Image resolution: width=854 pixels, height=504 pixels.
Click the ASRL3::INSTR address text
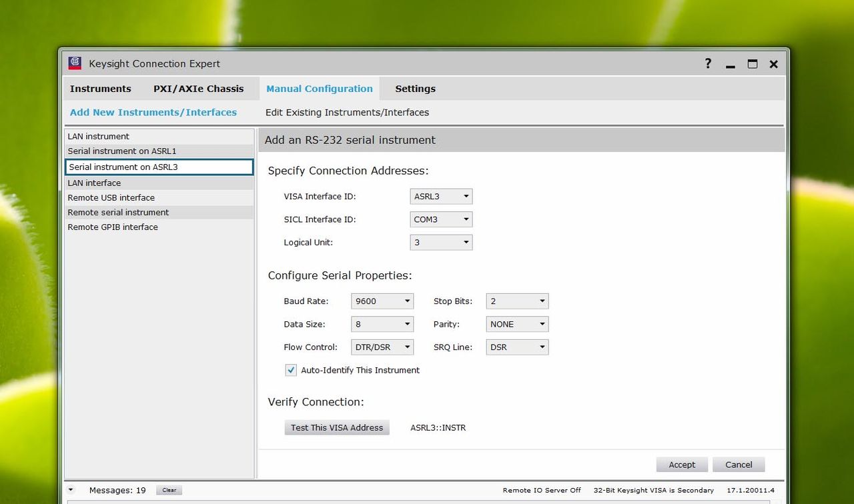click(438, 427)
